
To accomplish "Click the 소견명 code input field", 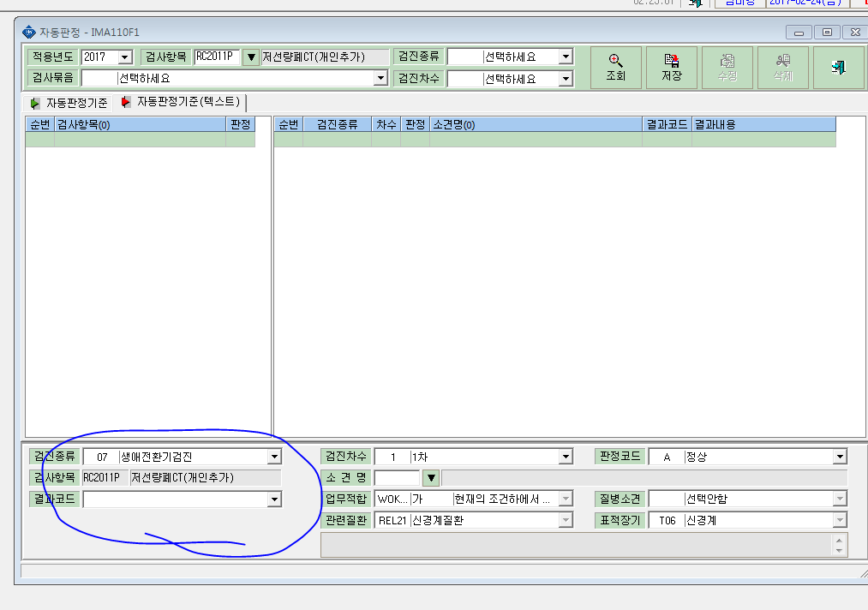I will (x=398, y=477).
